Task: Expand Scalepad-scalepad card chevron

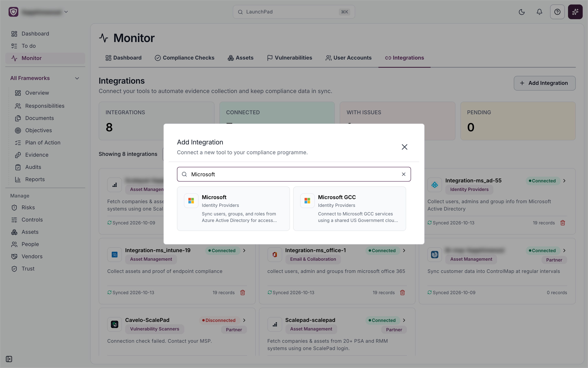Action: pyautogui.click(x=404, y=320)
